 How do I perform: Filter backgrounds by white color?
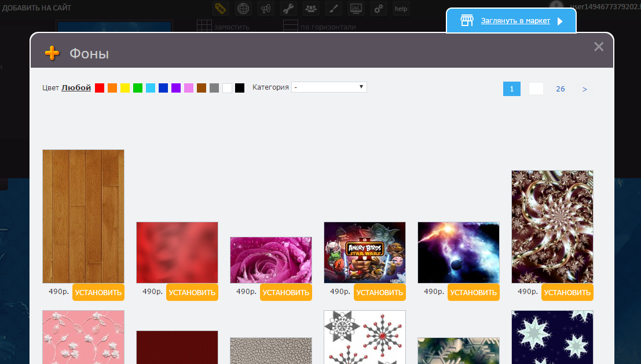tap(228, 88)
